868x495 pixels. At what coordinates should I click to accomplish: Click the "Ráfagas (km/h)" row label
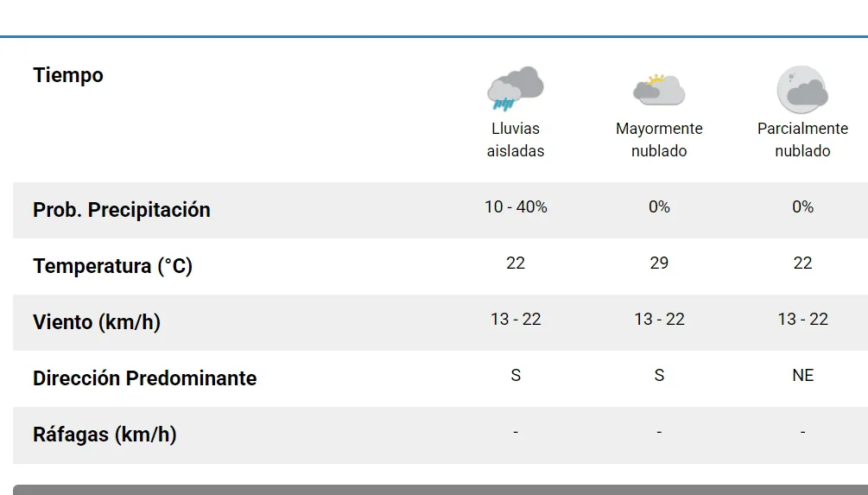[x=105, y=435]
